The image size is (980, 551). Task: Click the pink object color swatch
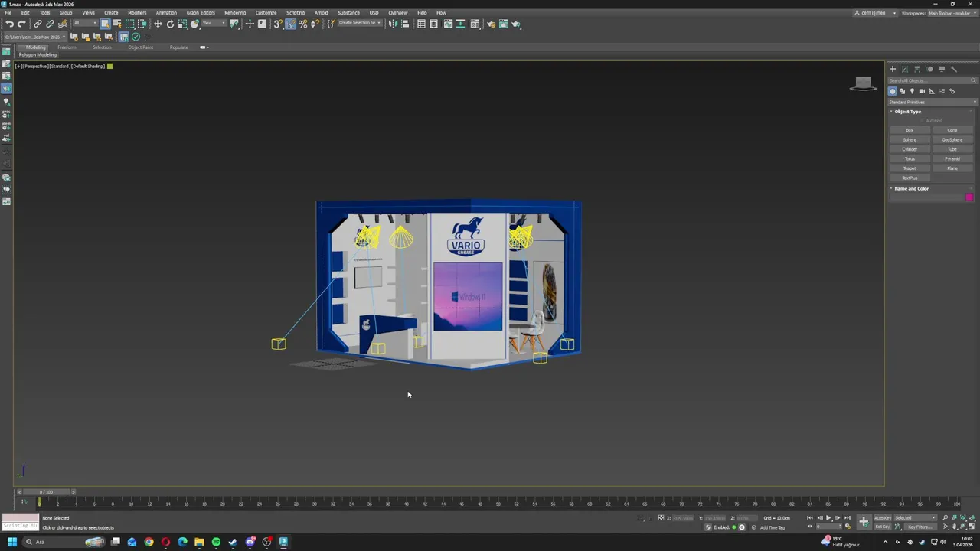tap(969, 197)
